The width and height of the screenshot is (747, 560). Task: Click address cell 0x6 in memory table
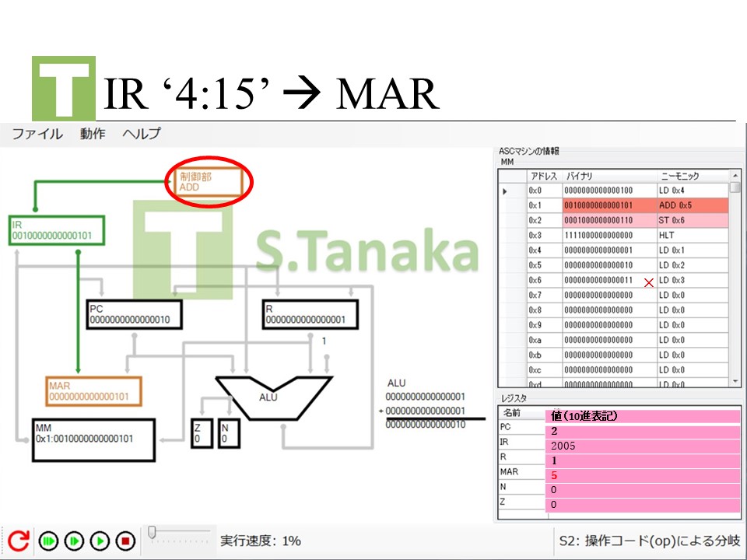coord(544,280)
